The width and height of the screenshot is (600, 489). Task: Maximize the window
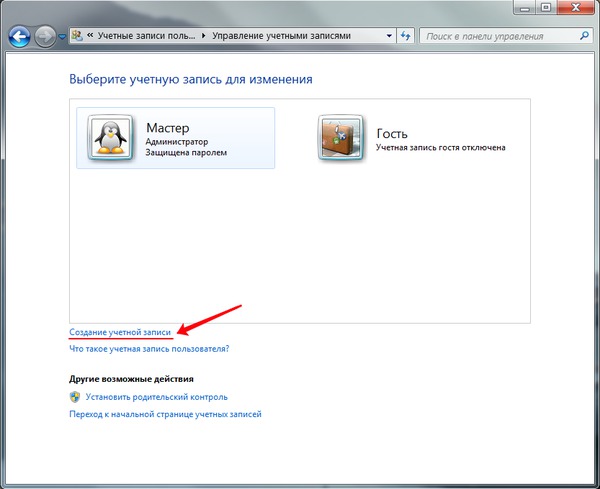click(x=546, y=8)
